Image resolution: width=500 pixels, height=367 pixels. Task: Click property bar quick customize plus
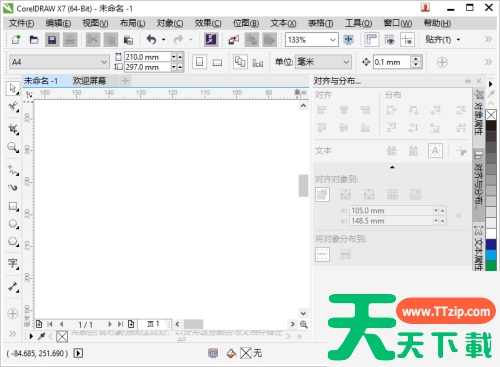click(442, 62)
